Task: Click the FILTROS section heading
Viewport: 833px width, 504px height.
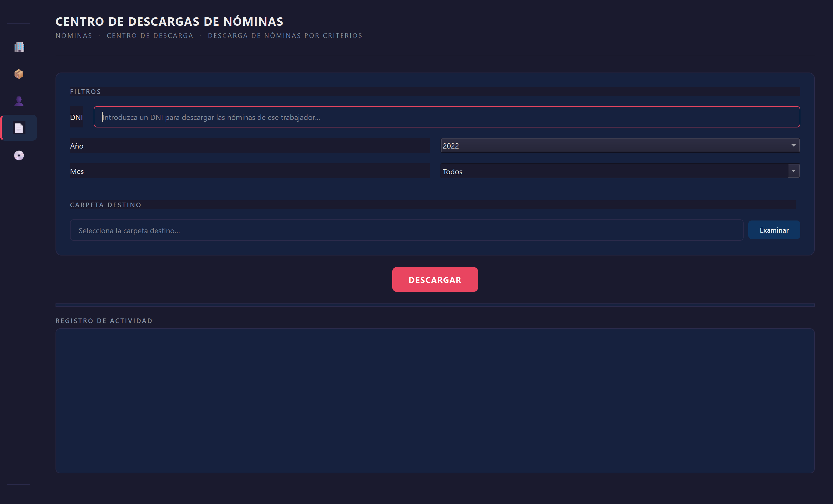Action: (86, 92)
